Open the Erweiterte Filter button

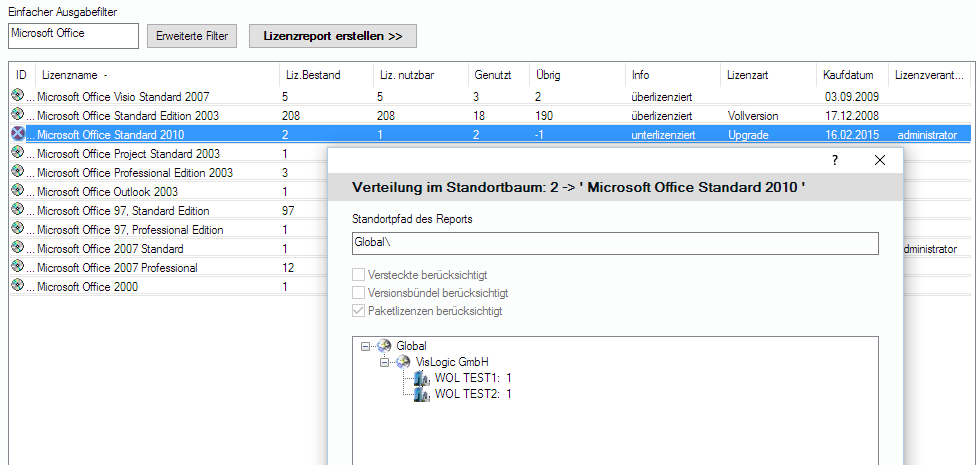pos(192,36)
